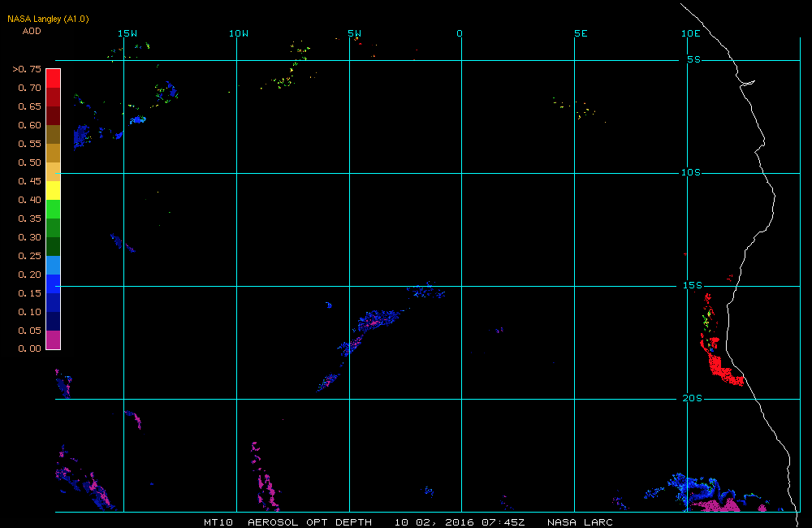
Task: Click "AEROSOL OPT DEPTH" in the caption
Action: [x=309, y=522]
